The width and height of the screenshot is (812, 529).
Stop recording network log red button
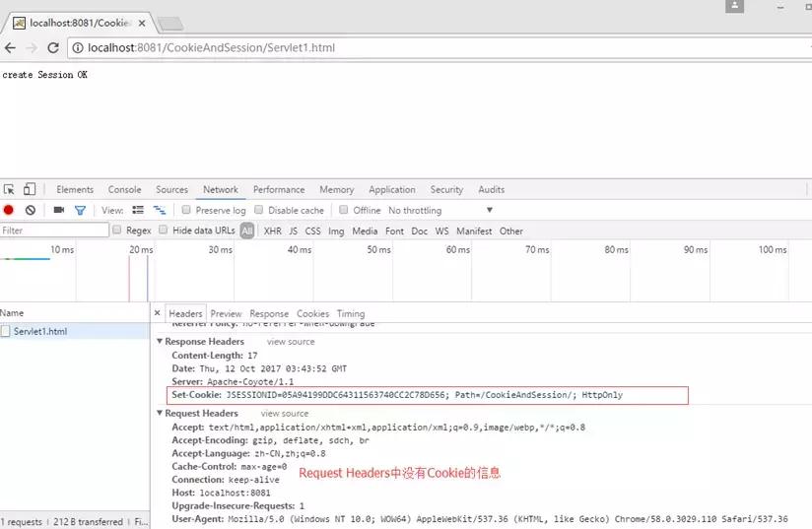tap(8, 210)
